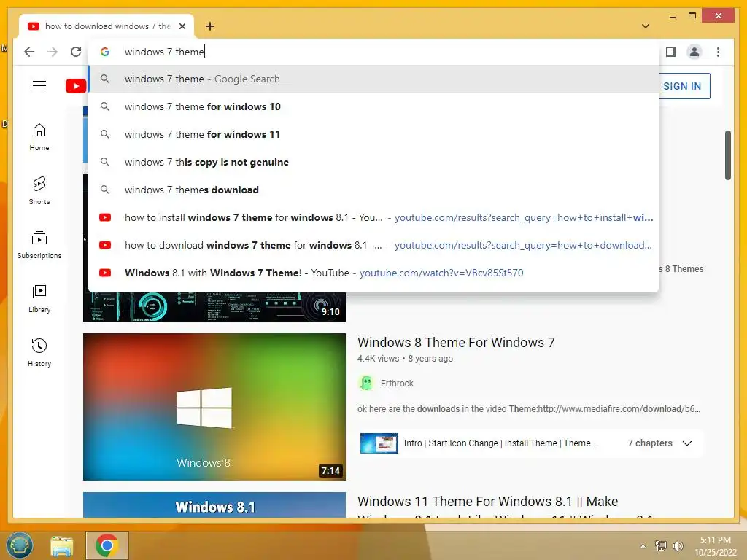The width and height of the screenshot is (747, 560).
Task: Open Home in the YouTube sidebar
Action: (39, 137)
